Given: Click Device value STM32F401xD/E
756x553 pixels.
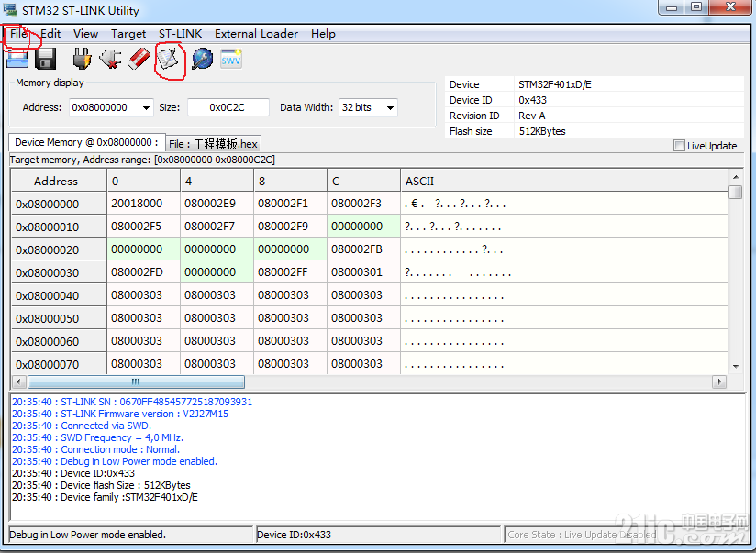Looking at the screenshot, I should 555,84.
